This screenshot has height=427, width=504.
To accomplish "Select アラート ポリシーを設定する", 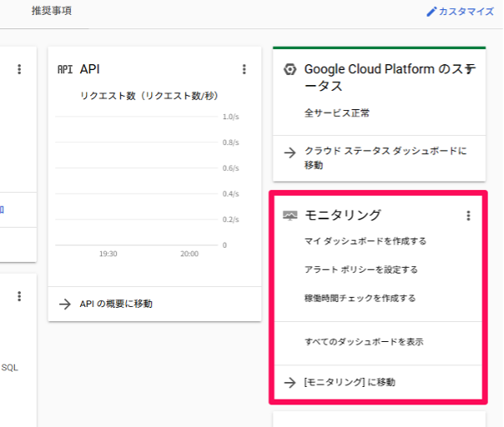I will pos(361,269).
